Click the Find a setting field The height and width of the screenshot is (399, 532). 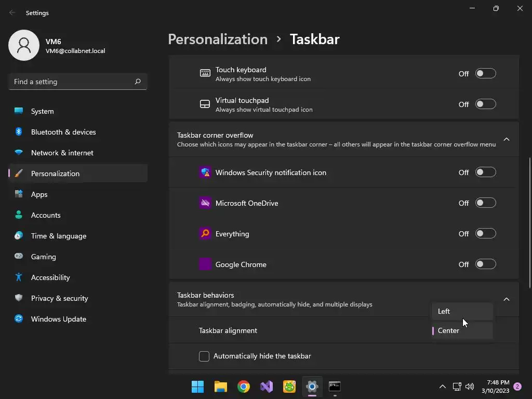[72, 82]
